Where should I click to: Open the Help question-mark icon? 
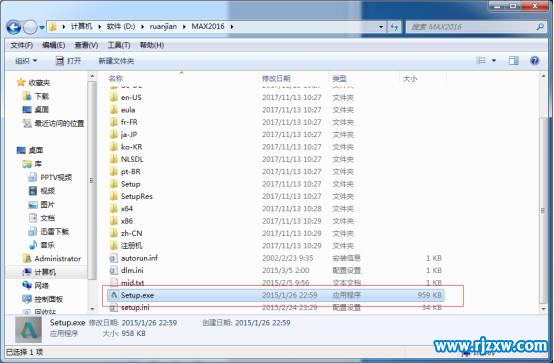pyautogui.click(x=535, y=61)
